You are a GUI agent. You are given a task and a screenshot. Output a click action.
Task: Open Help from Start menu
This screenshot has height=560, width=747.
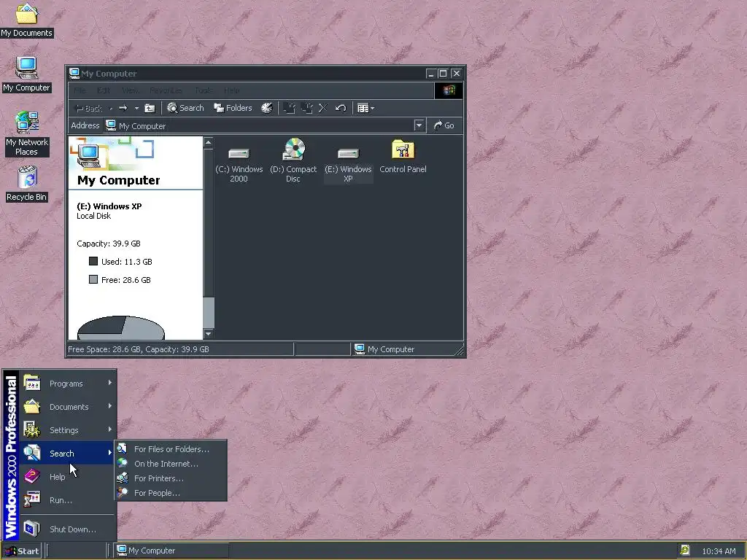coord(68,477)
